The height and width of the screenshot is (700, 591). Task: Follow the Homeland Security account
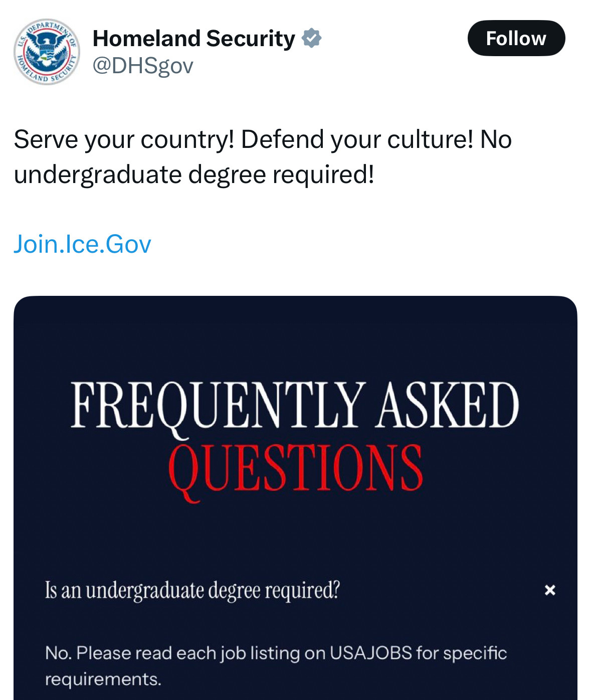click(x=516, y=38)
